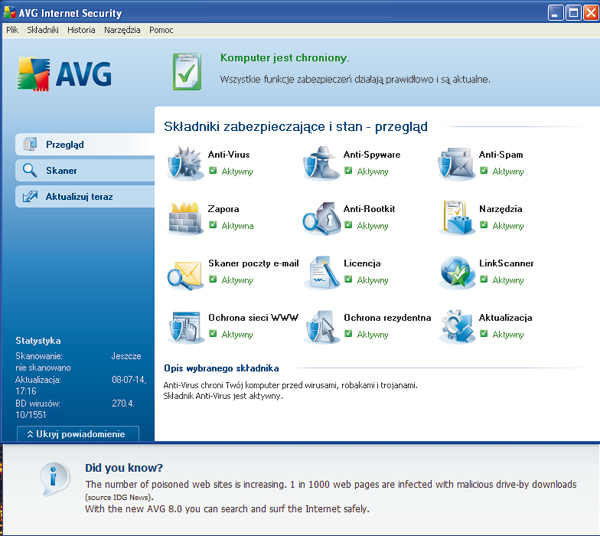Click the Licencja document icon
The height and width of the screenshot is (536, 600).
(x=321, y=272)
